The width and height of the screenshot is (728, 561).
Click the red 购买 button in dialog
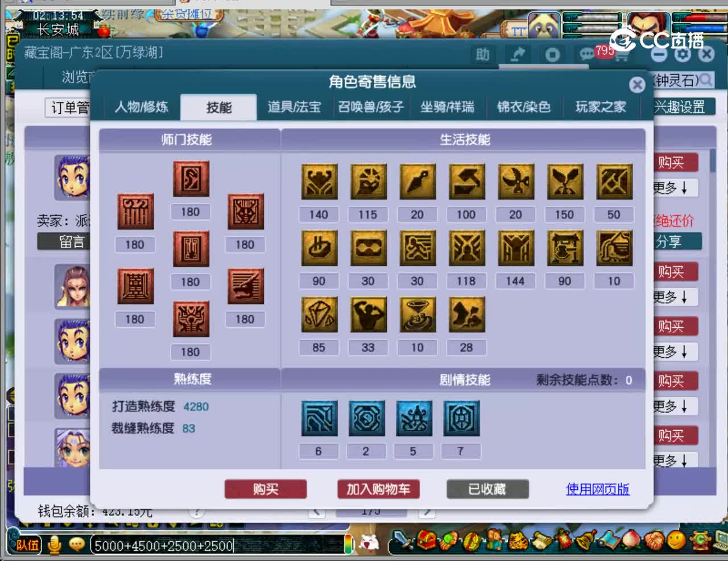pos(266,489)
